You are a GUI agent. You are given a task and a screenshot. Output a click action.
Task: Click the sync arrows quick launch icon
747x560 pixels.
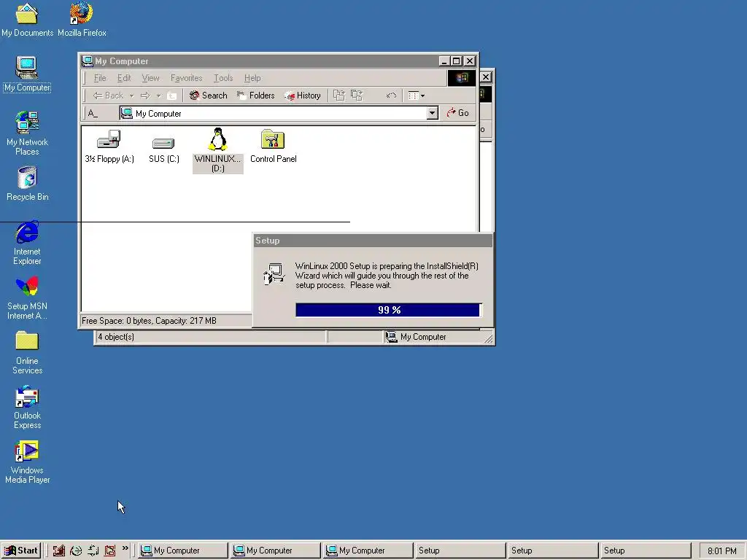click(x=93, y=551)
